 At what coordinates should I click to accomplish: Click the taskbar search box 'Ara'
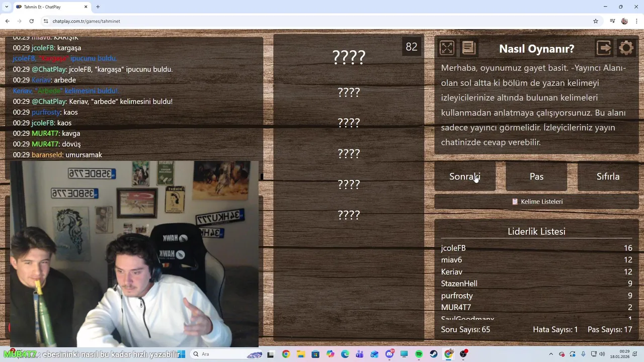[x=227, y=354]
